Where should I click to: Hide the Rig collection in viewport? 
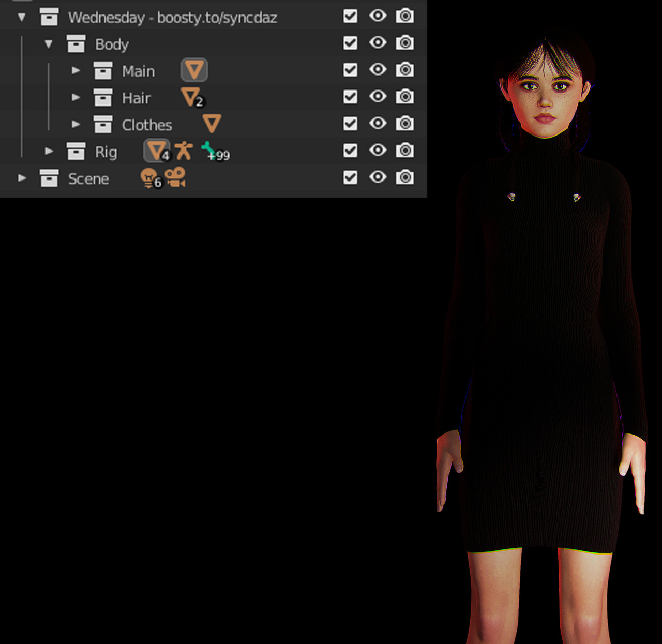(x=378, y=150)
